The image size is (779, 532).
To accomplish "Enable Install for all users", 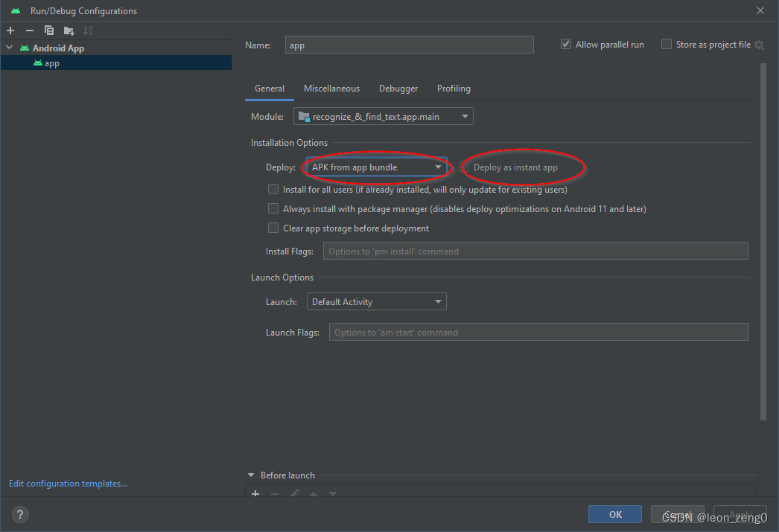I will click(x=273, y=189).
